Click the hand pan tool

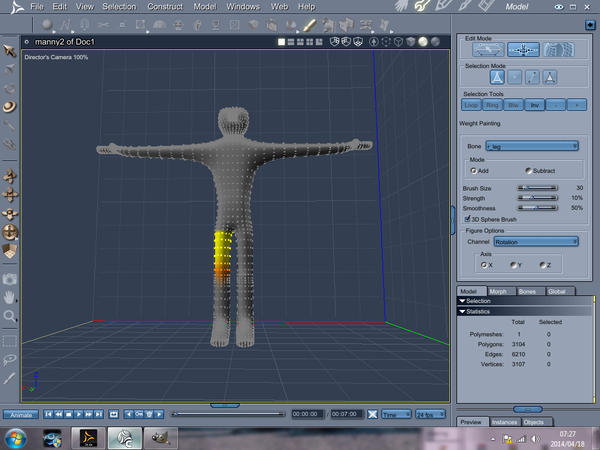pos(9,296)
